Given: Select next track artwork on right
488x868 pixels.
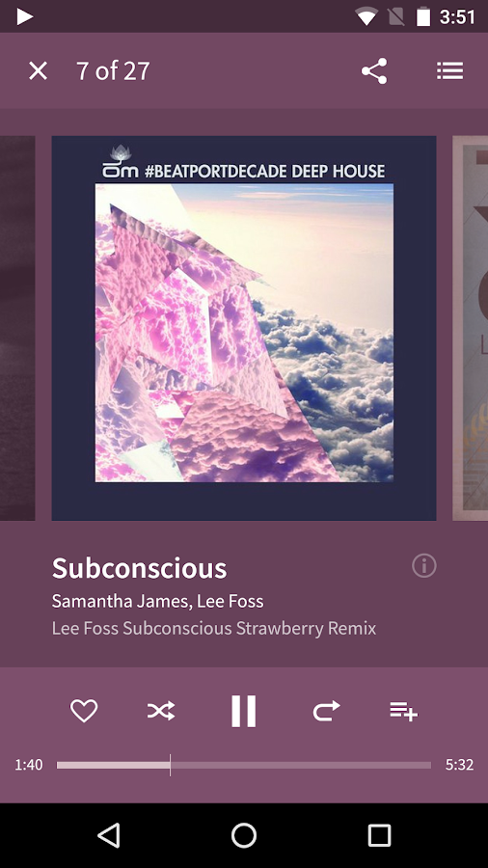Looking at the screenshot, I should [x=471, y=328].
